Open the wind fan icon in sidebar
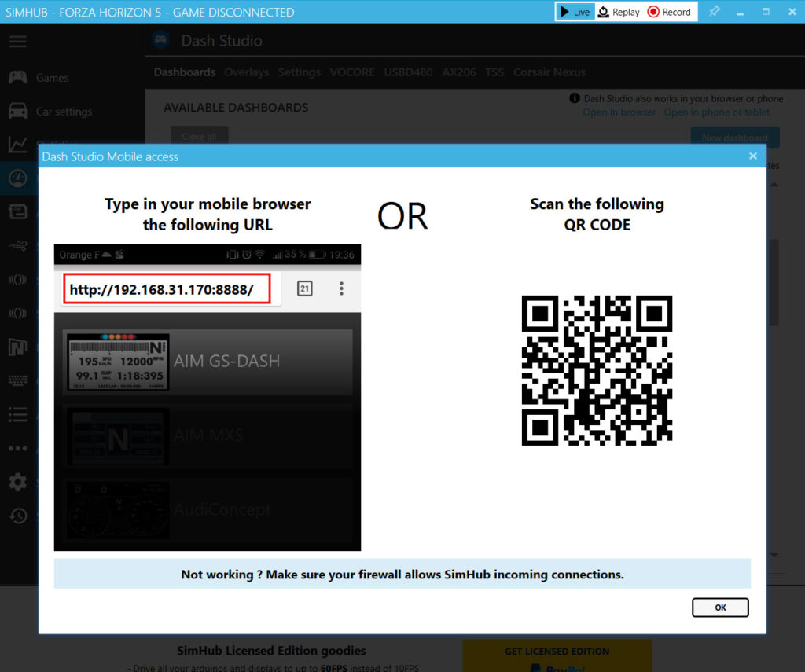 click(x=18, y=245)
